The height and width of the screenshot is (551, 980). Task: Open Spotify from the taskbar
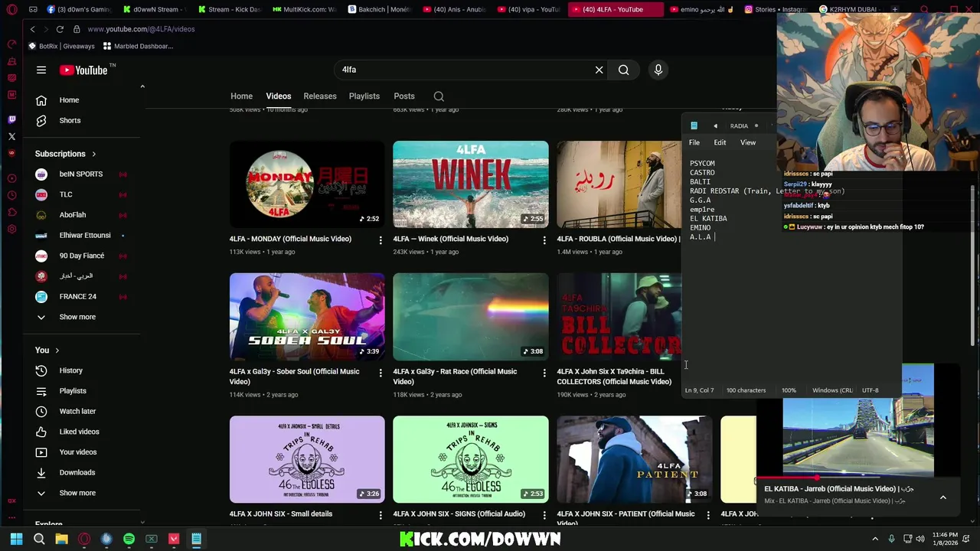coord(129,540)
